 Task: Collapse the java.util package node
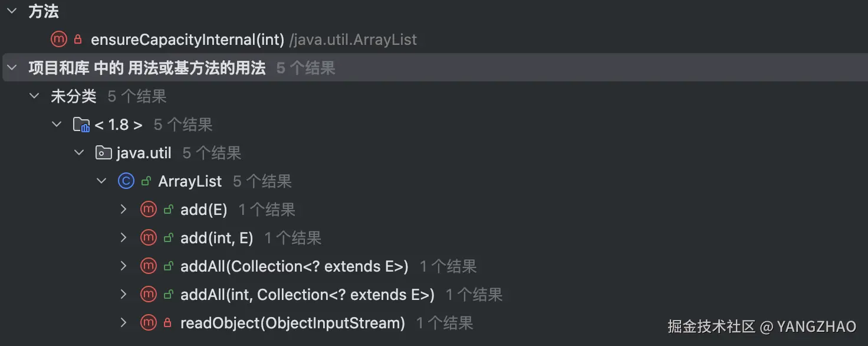tap(79, 154)
